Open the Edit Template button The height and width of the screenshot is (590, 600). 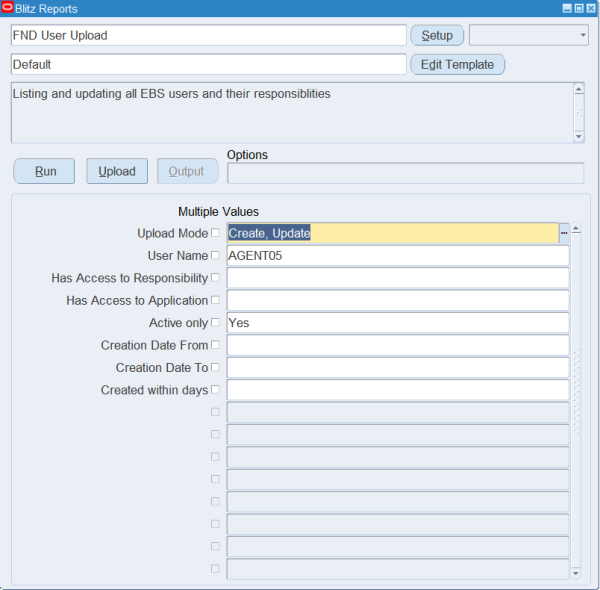click(x=457, y=64)
